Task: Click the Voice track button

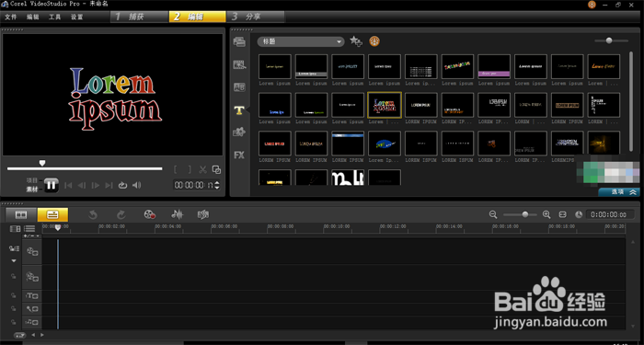Action: pos(32,309)
